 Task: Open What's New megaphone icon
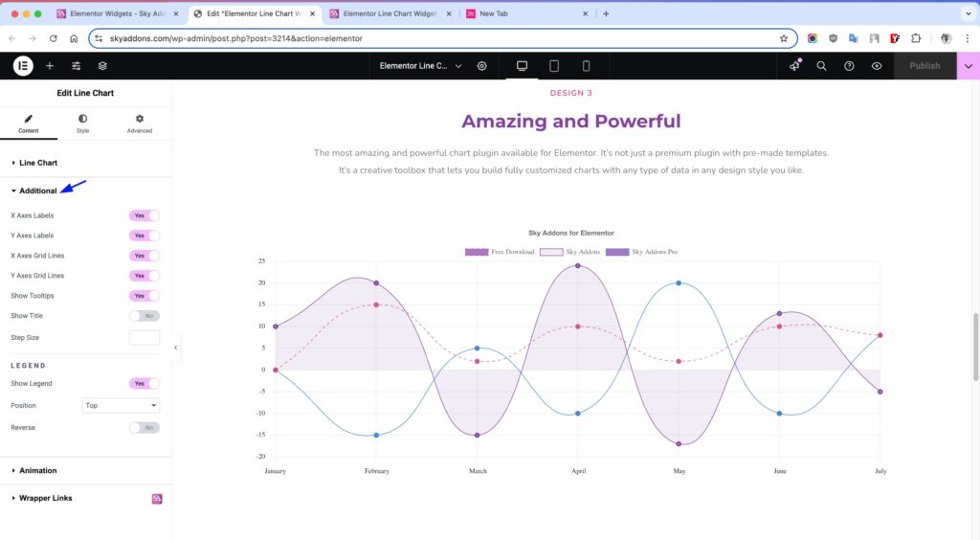(x=794, y=66)
